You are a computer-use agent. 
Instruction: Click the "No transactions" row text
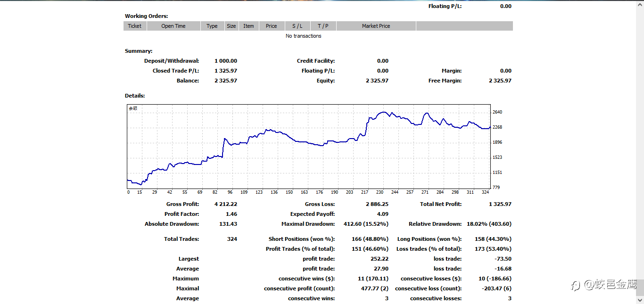coord(304,36)
